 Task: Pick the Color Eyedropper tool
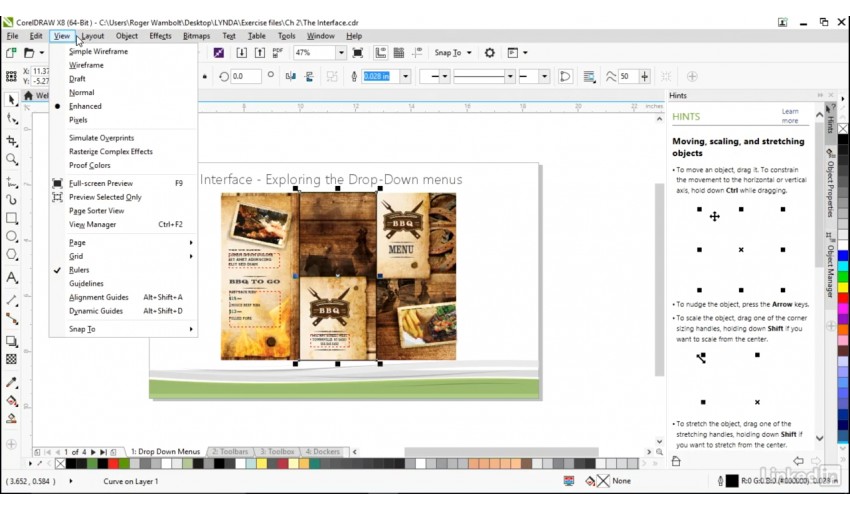(x=12, y=383)
